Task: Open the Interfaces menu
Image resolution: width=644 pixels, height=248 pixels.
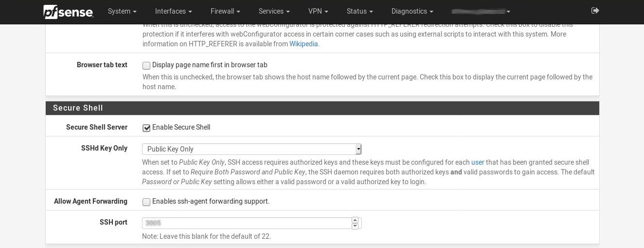Action: [x=173, y=11]
